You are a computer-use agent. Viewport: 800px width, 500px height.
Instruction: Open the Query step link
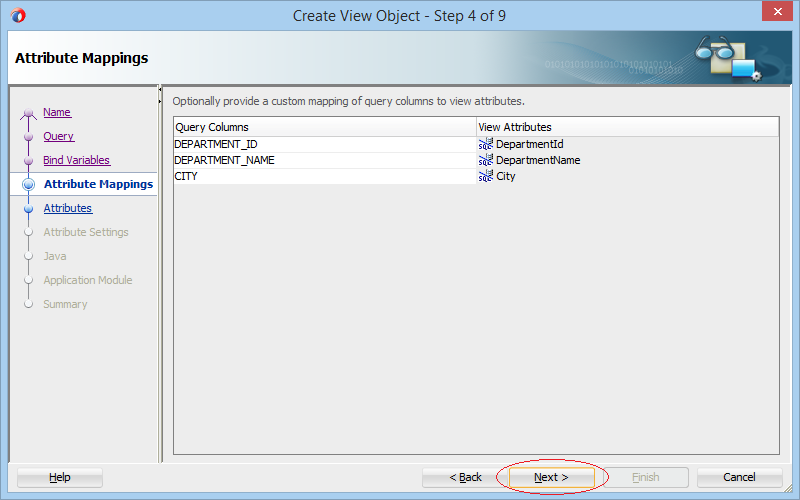[59, 136]
